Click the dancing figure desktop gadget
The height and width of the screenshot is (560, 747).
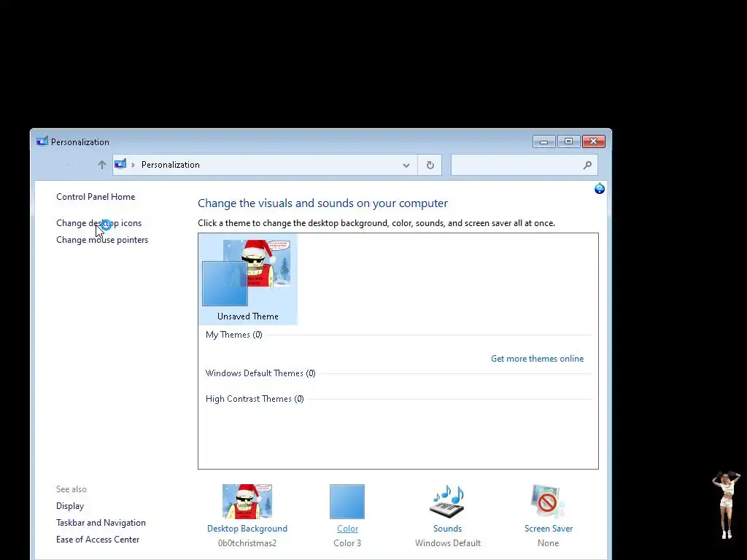point(726,505)
